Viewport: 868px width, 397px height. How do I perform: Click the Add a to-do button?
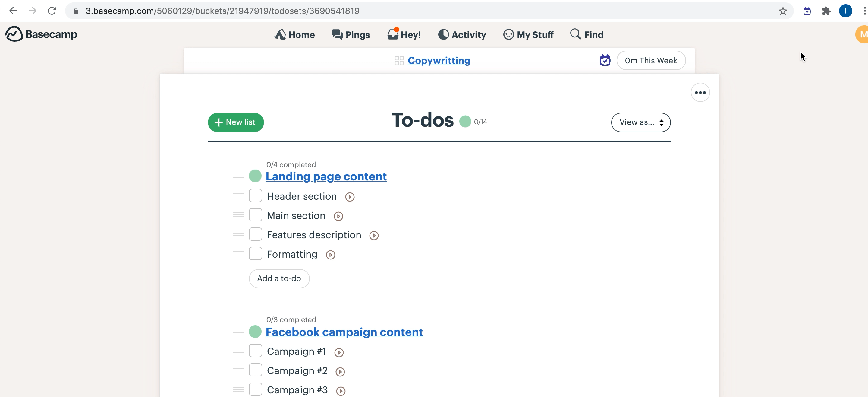(x=279, y=278)
